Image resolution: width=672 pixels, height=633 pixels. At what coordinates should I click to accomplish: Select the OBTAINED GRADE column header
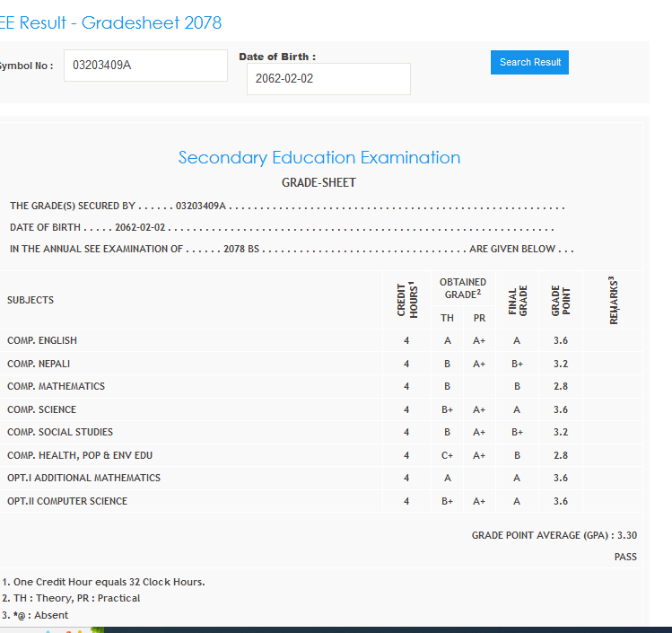click(463, 288)
